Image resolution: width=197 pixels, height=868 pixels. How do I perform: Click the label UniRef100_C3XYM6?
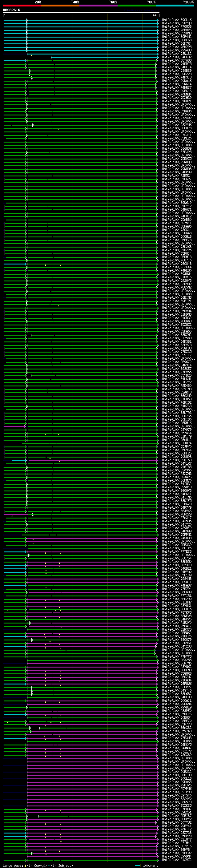[x=177, y=125]
